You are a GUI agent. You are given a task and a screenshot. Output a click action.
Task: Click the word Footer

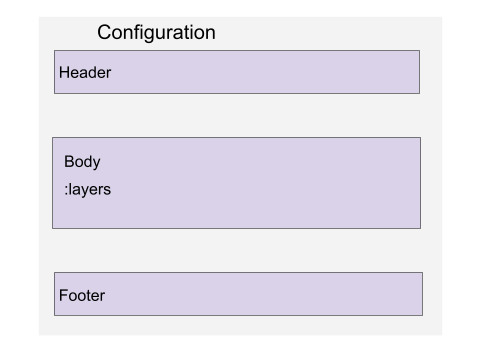[x=82, y=295]
